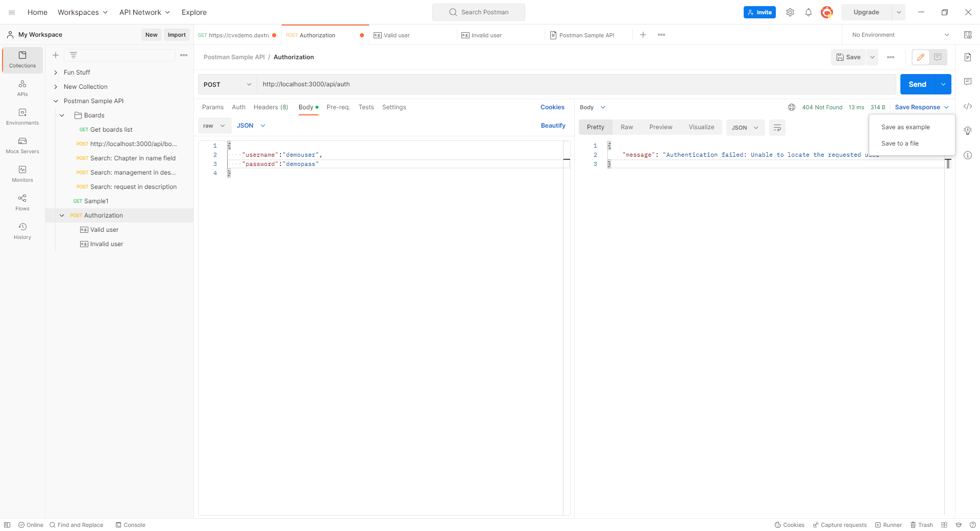980x531 pixels.
Task: Switch to the Raw response view
Action: coord(627,127)
